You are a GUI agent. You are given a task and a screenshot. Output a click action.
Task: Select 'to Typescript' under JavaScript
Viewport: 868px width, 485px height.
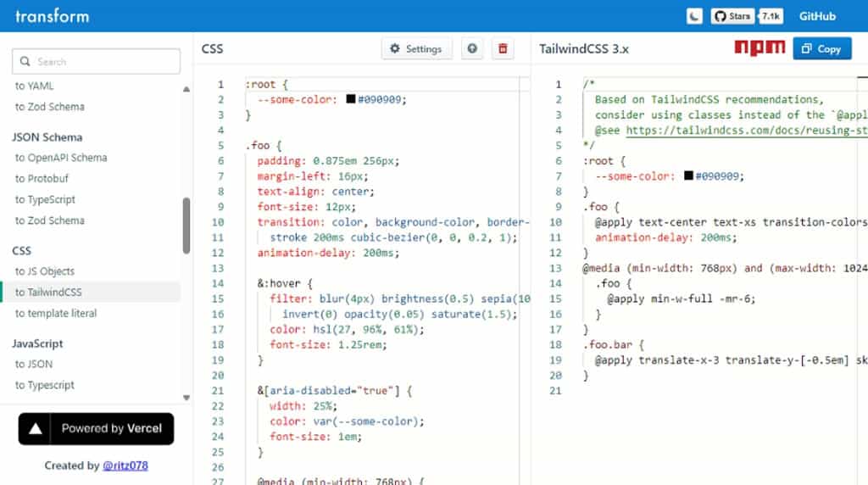pyautogui.click(x=44, y=385)
